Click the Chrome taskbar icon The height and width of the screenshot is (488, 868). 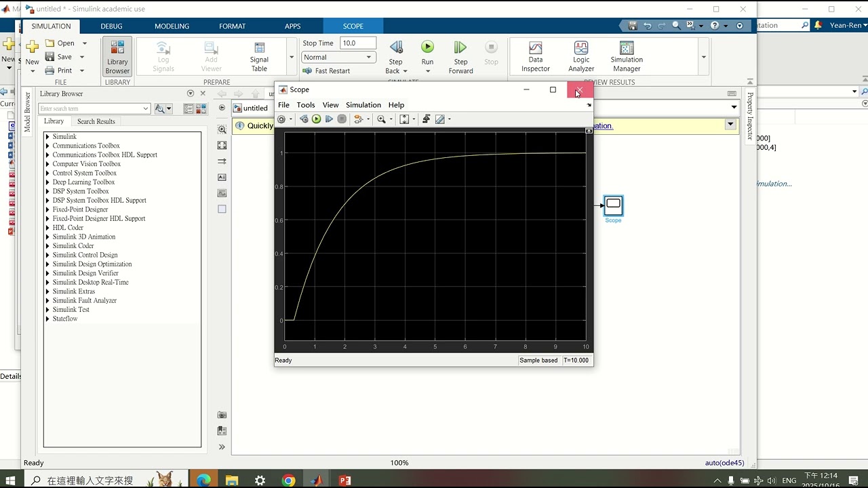289,481
